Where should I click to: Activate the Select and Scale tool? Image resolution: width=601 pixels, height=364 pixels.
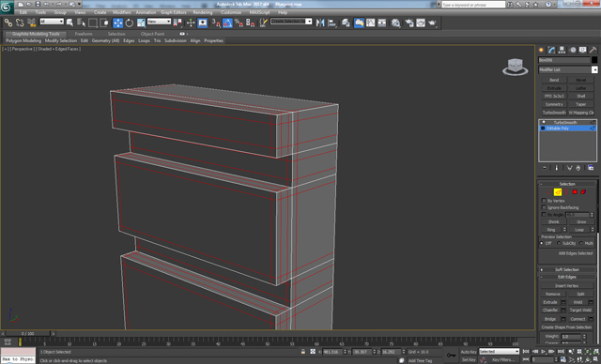[141, 23]
